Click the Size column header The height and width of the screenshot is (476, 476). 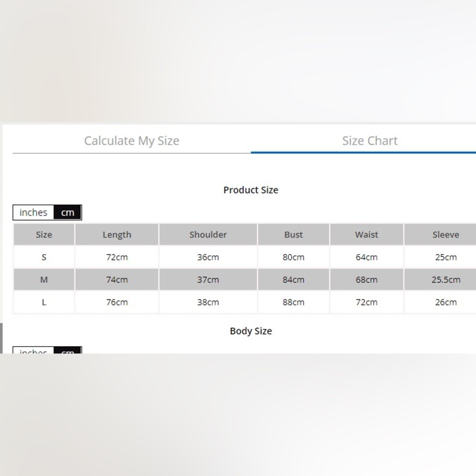click(x=44, y=234)
